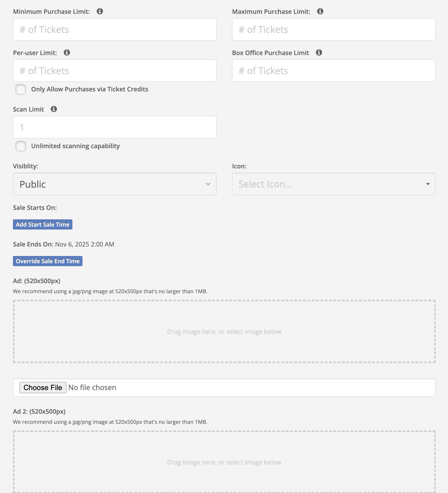The width and height of the screenshot is (448, 493).
Task: Click the first Ad image drop zone
Action: pyautogui.click(x=224, y=332)
